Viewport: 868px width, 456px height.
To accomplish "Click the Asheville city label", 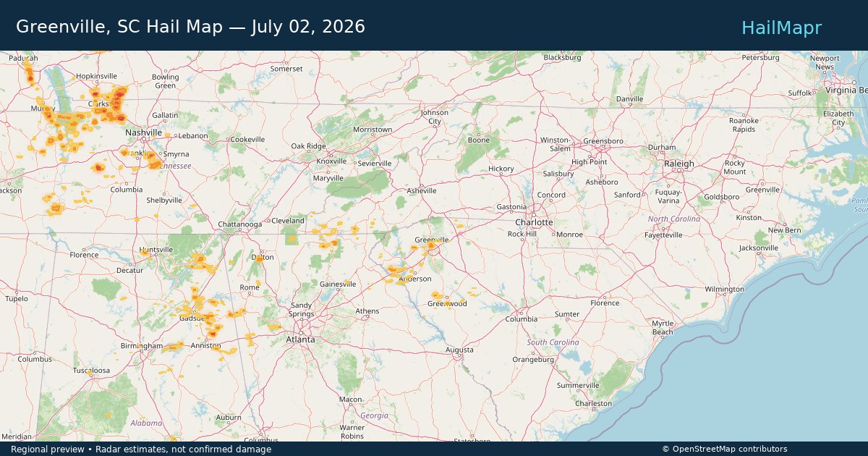I will click(422, 191).
